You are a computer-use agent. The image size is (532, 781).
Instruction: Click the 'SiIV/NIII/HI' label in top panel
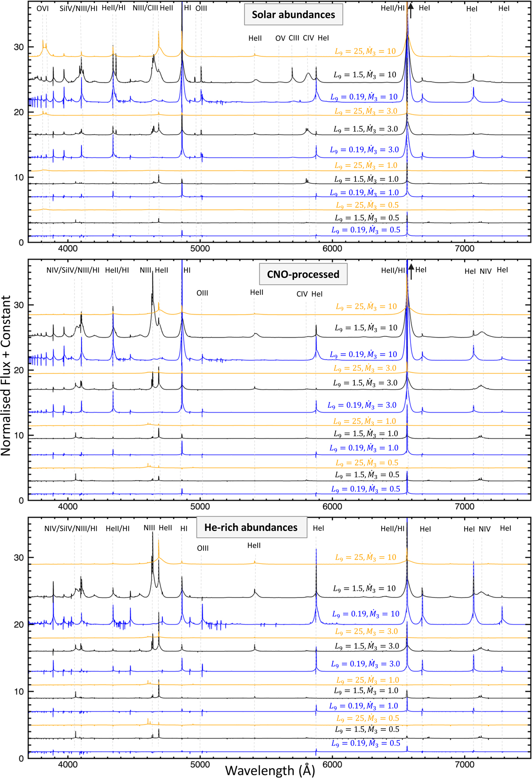point(78,8)
